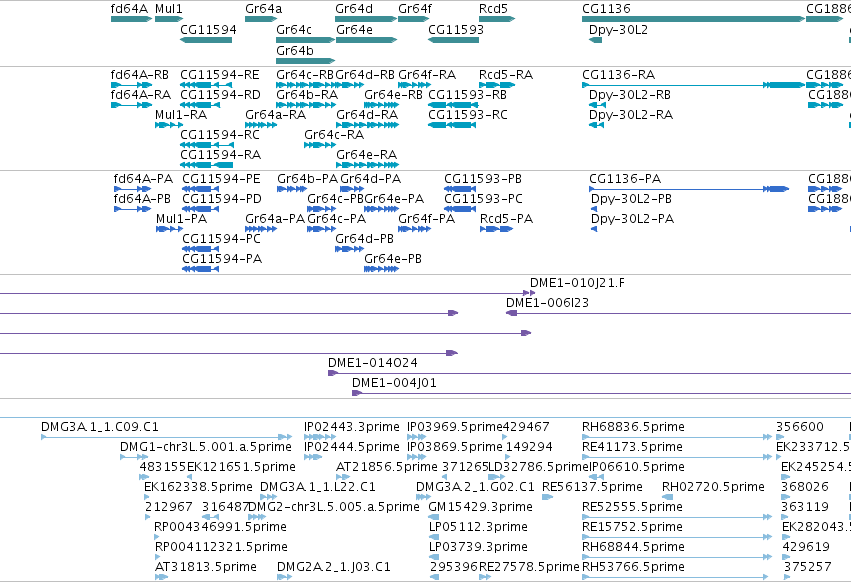The height and width of the screenshot is (582, 851).
Task: Click transcript fd64A-RA
Action: (141, 94)
